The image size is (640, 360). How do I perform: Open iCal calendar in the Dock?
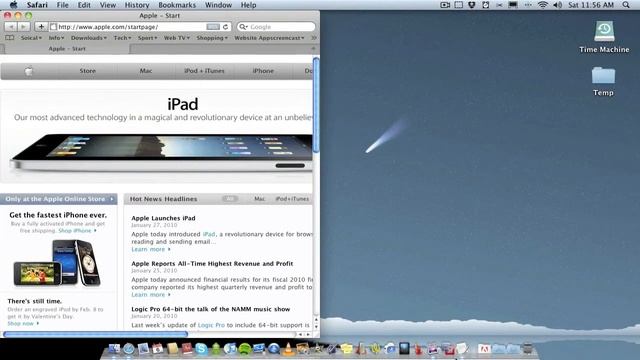(x=158, y=349)
